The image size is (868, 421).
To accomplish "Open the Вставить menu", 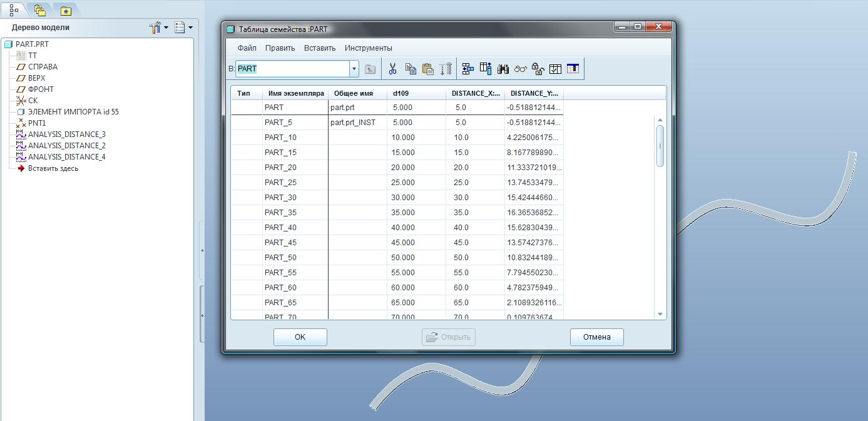I will tap(320, 48).
